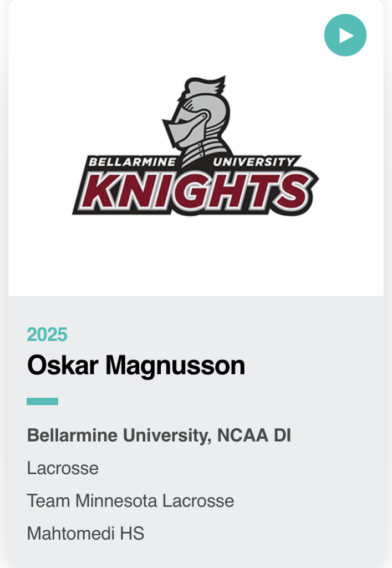The height and width of the screenshot is (568, 392).
Task: Click the teal play button
Action: click(345, 35)
